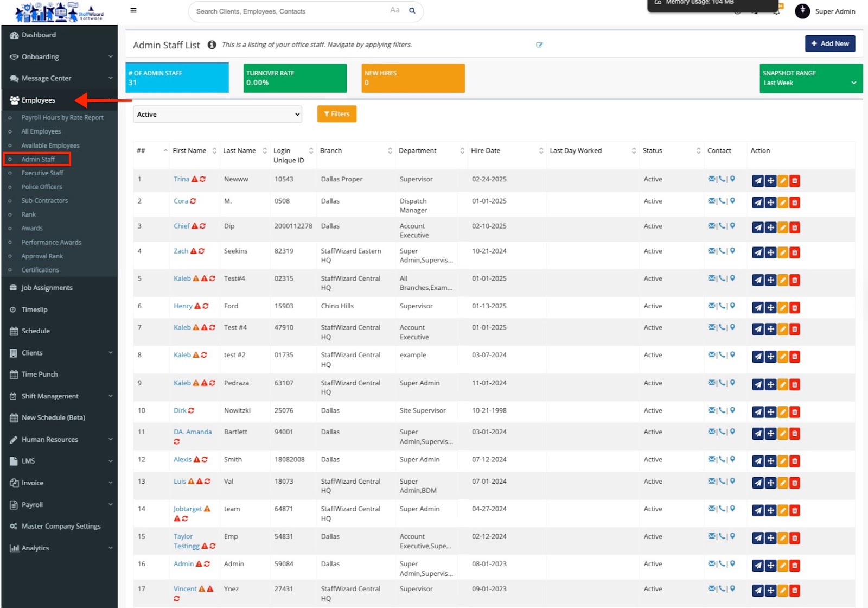Go to Job Assignments in the sidebar

[47, 288]
